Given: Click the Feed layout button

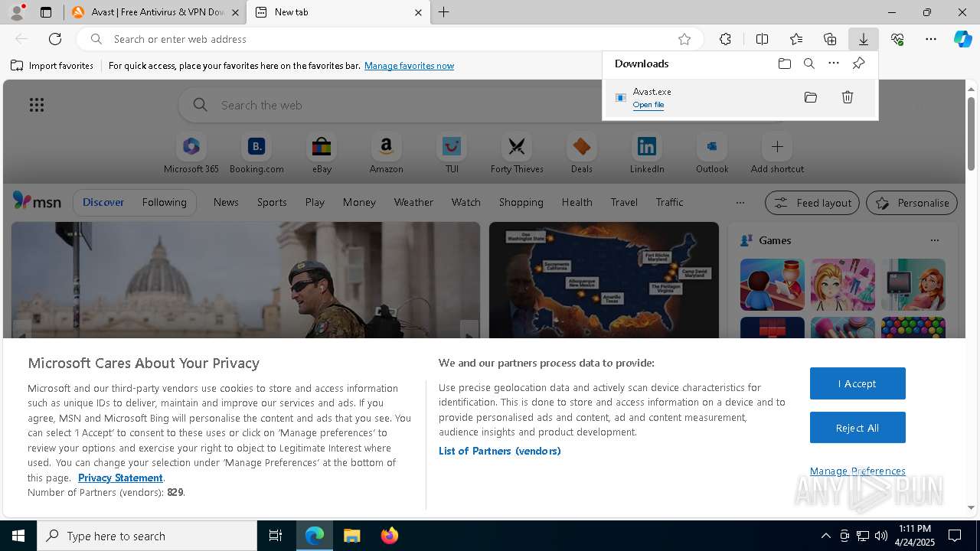Looking at the screenshot, I should [x=812, y=203].
